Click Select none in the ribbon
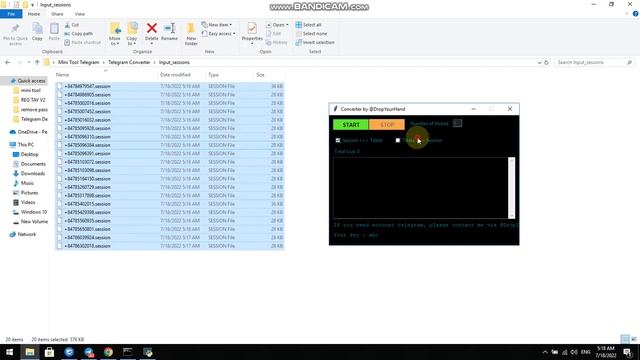The image size is (640, 360). [311, 33]
